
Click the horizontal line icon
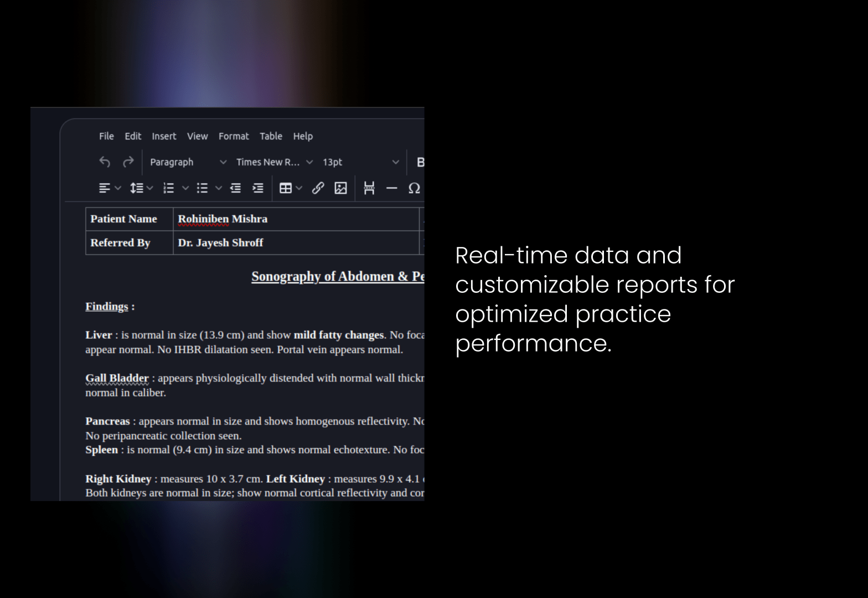(x=392, y=188)
